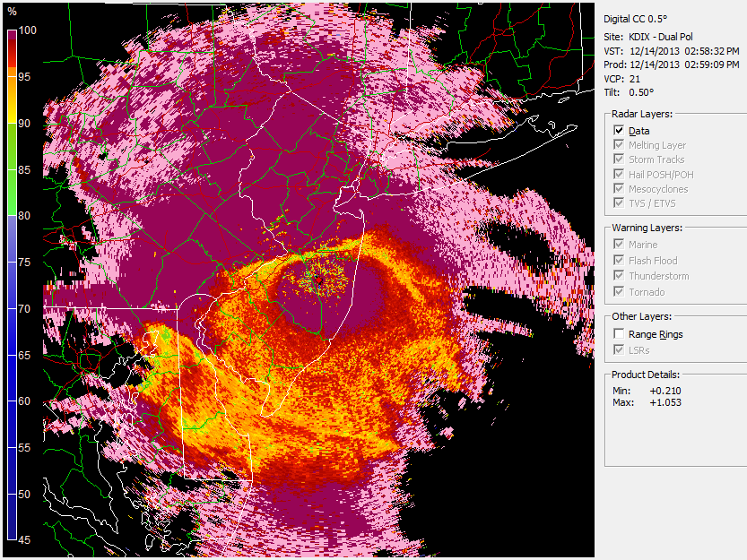Uncheck the Data radar layer checkbox
The image size is (747, 560).
click(x=619, y=131)
